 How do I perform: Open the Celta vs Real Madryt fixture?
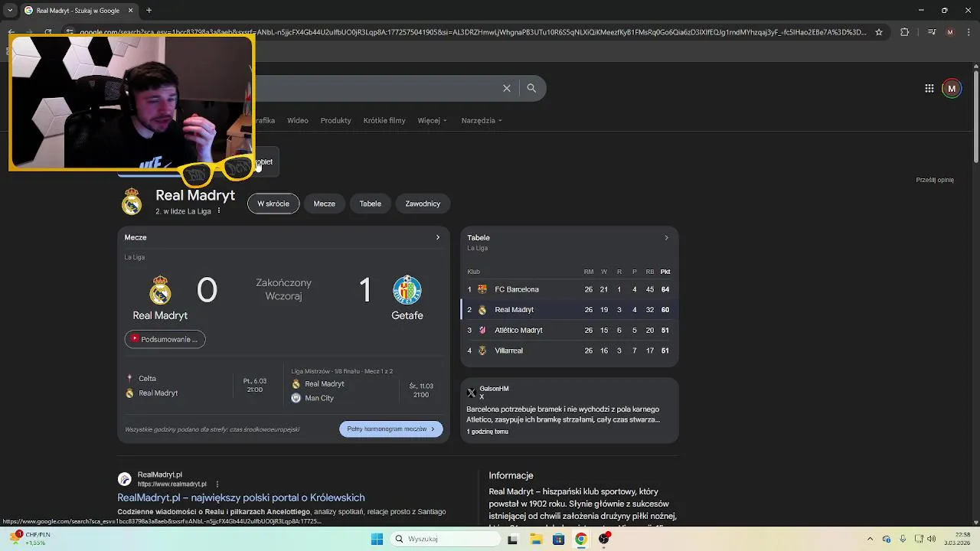[x=198, y=386]
